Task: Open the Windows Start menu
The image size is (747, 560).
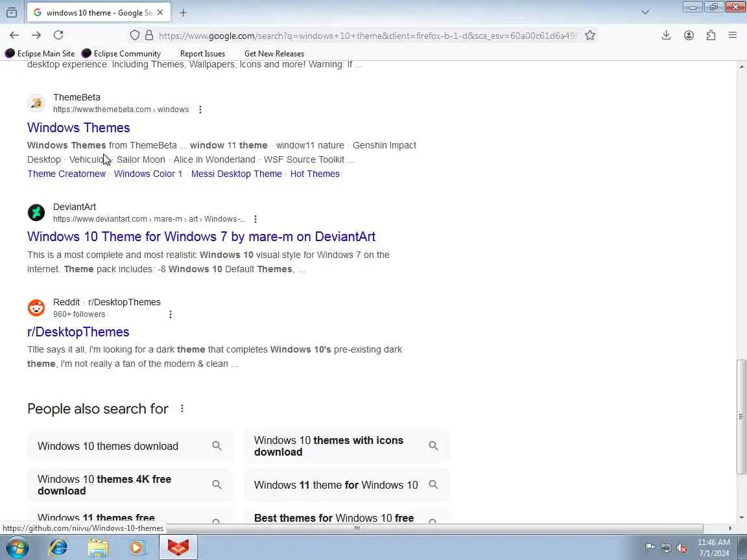Action: tap(17, 547)
